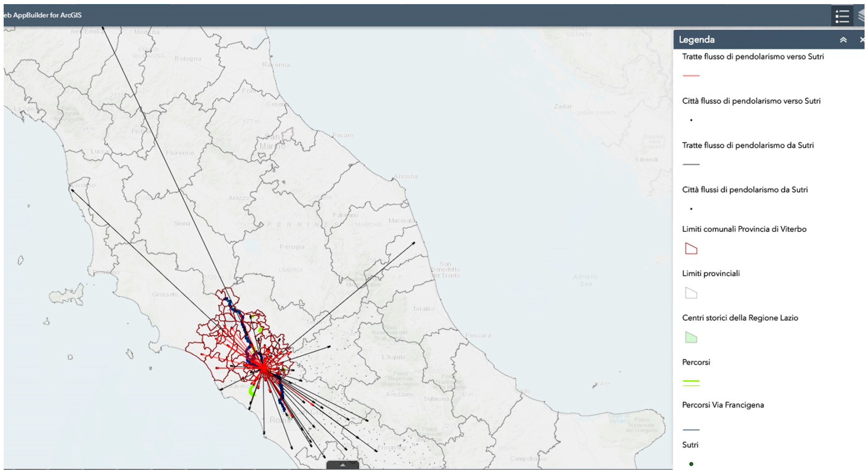Select 'Tratte flusso di pendolarismo verso Sutri' label
The height and width of the screenshot is (474, 868).
(x=753, y=57)
